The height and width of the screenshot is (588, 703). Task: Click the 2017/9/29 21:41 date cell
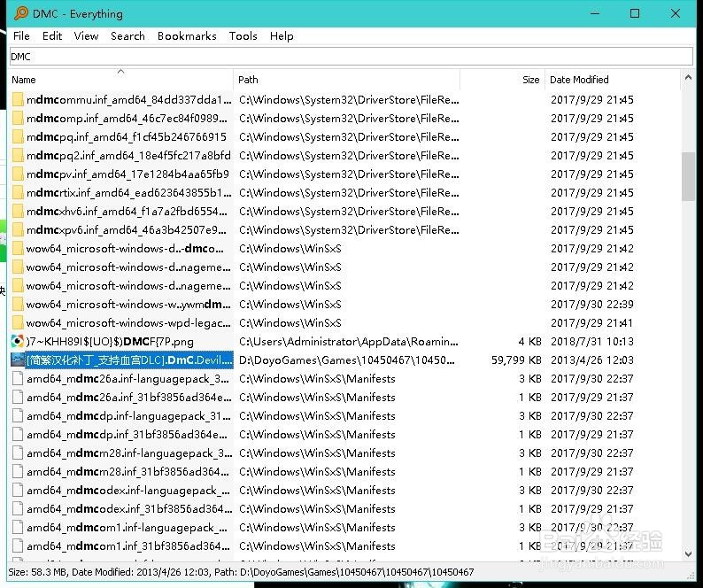(x=592, y=323)
